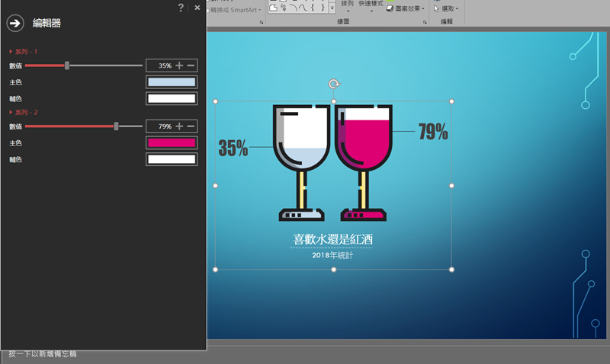
Task: Select the right brace shape
Action: tap(323, 8)
